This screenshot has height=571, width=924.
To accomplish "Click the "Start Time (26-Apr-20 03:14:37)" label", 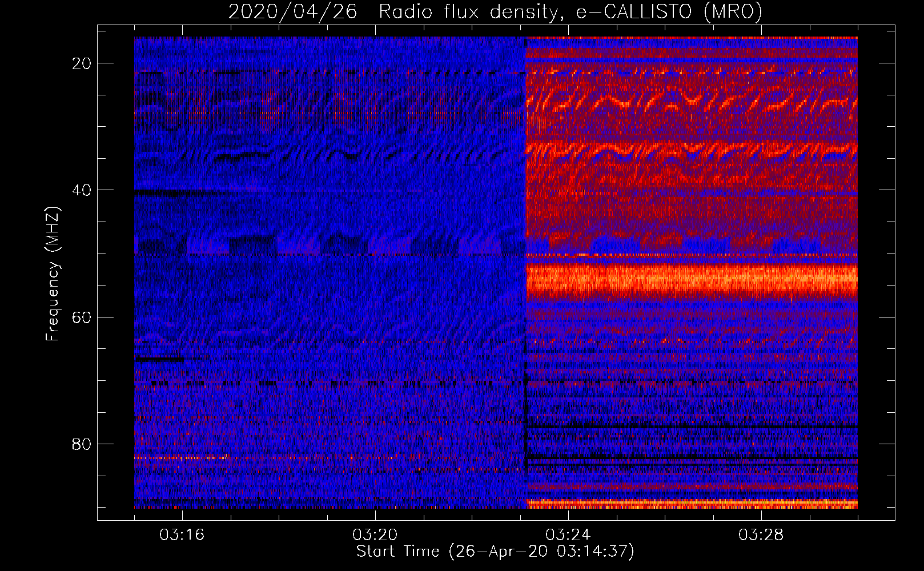I will point(495,552).
